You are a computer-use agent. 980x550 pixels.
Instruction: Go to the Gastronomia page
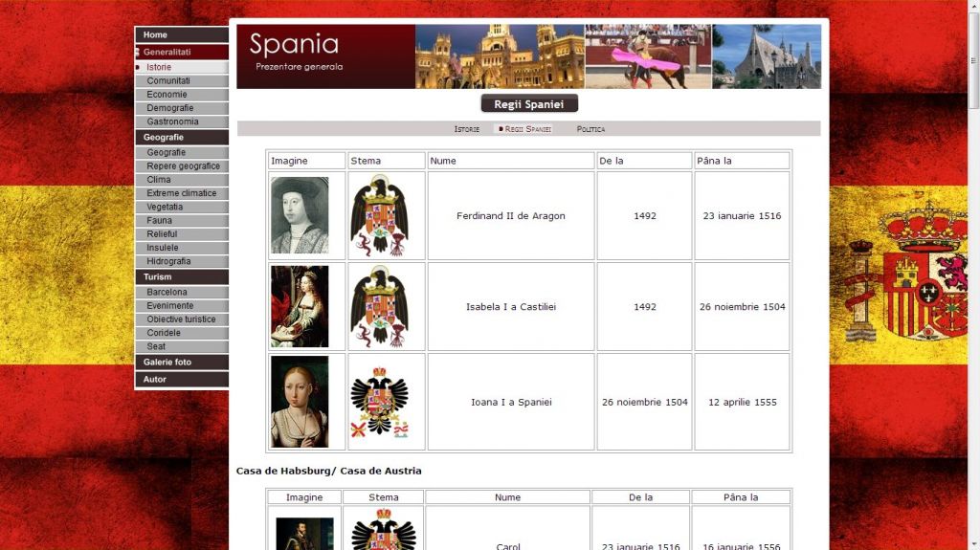click(181, 121)
